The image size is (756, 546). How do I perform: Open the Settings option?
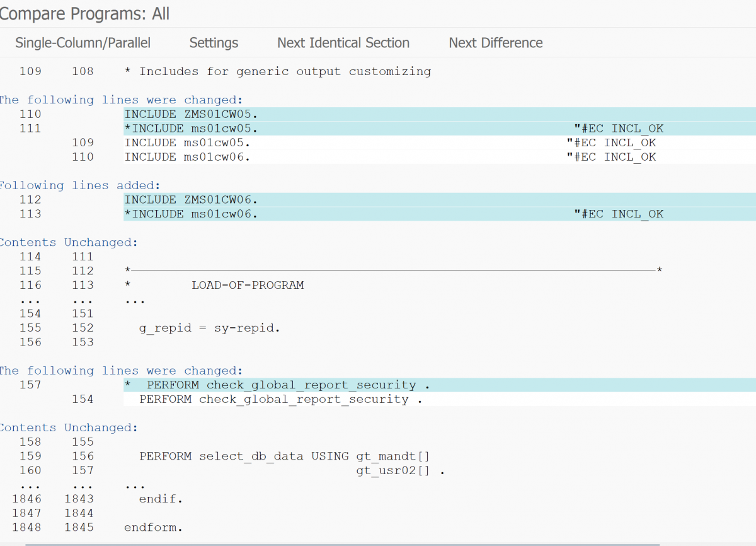(213, 43)
